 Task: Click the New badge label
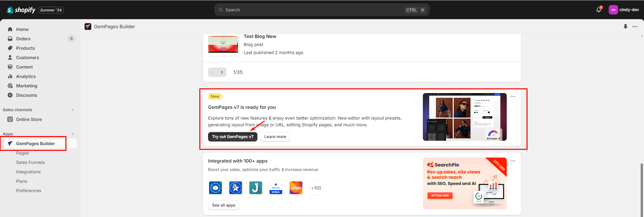pyautogui.click(x=215, y=96)
